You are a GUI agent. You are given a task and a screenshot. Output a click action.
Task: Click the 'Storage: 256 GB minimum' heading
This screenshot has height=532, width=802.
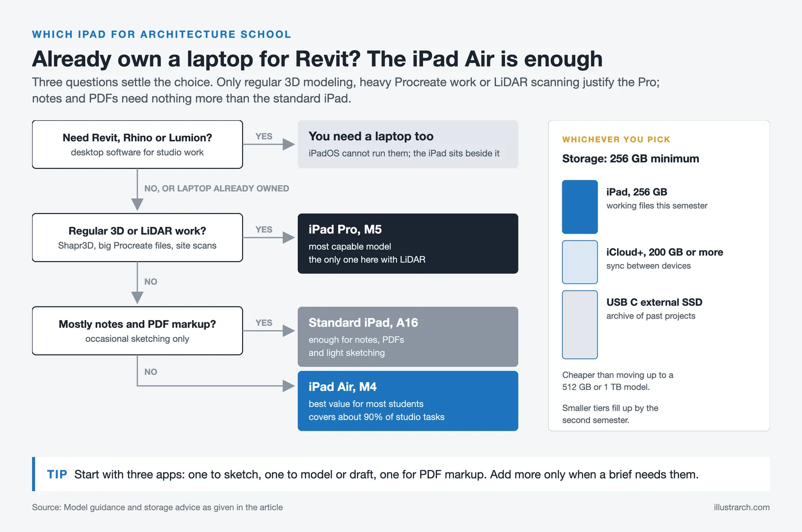(x=631, y=159)
